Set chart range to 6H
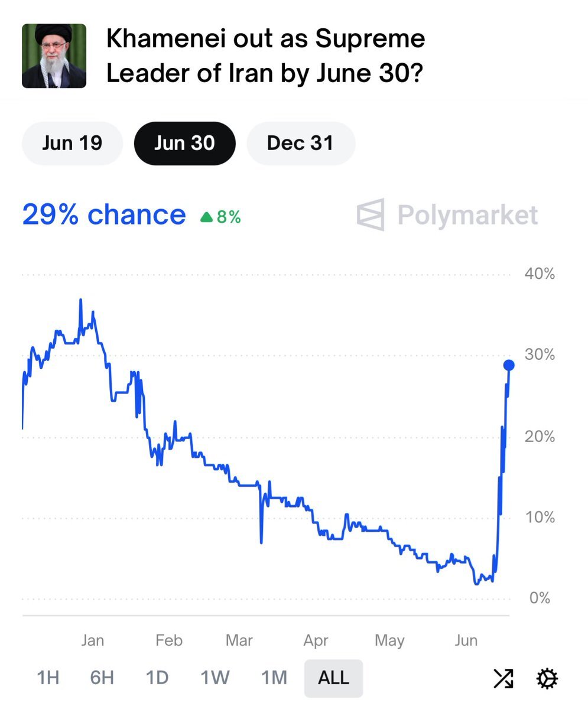The height and width of the screenshot is (709, 588). click(x=102, y=678)
